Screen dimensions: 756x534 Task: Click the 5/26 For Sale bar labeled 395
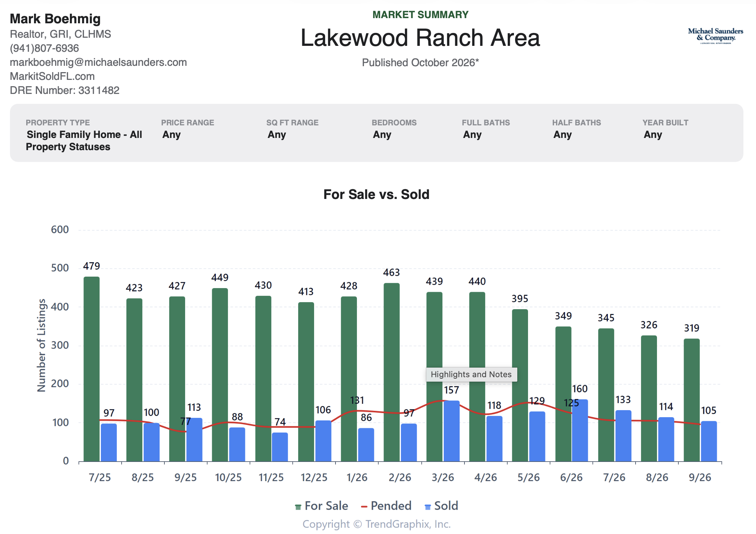[520, 385]
